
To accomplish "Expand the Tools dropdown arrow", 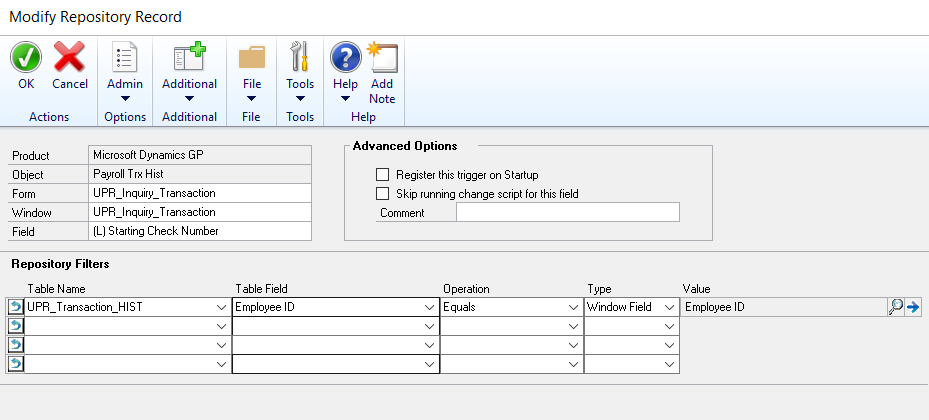I will [300, 99].
